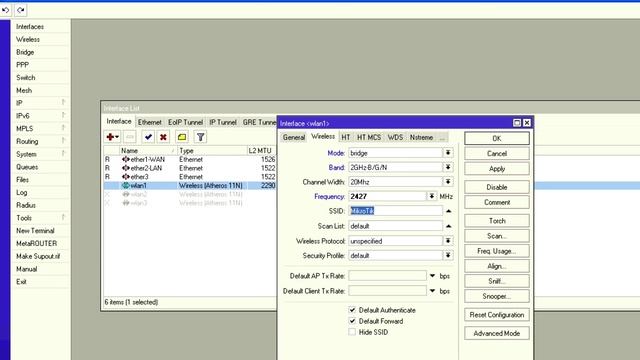Click the SSID input field
640x360 pixels.
(x=395, y=211)
